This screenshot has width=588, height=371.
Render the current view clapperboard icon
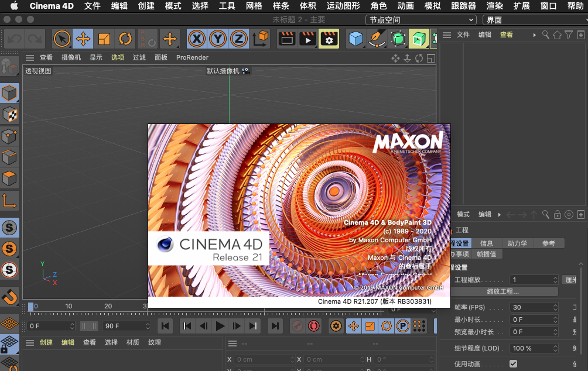(x=287, y=39)
